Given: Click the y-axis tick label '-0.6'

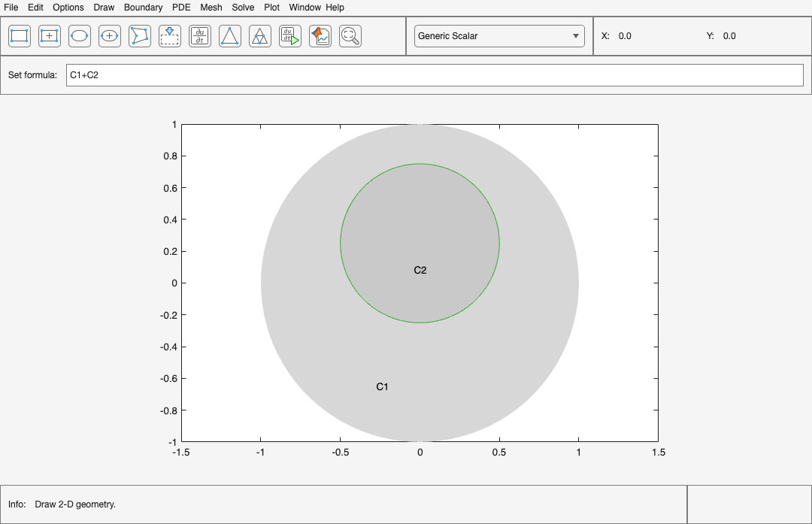Looking at the screenshot, I should coord(169,379).
